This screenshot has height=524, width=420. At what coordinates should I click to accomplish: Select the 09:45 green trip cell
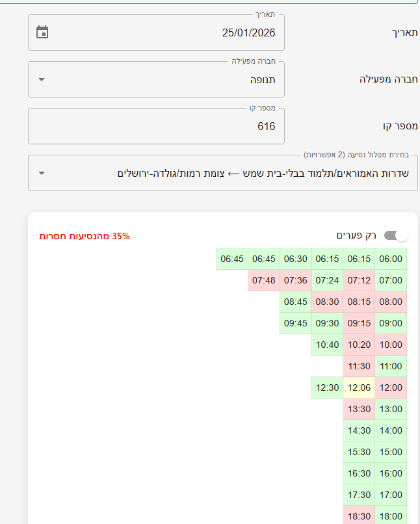point(296,323)
